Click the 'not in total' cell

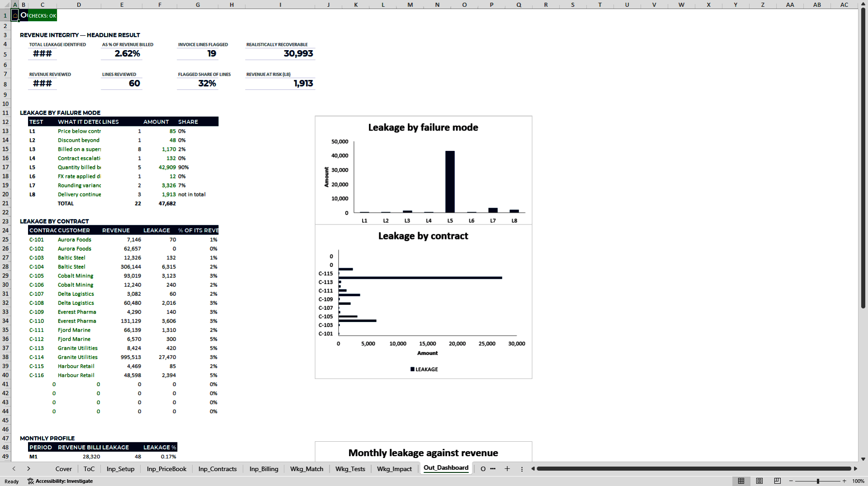tap(198, 194)
